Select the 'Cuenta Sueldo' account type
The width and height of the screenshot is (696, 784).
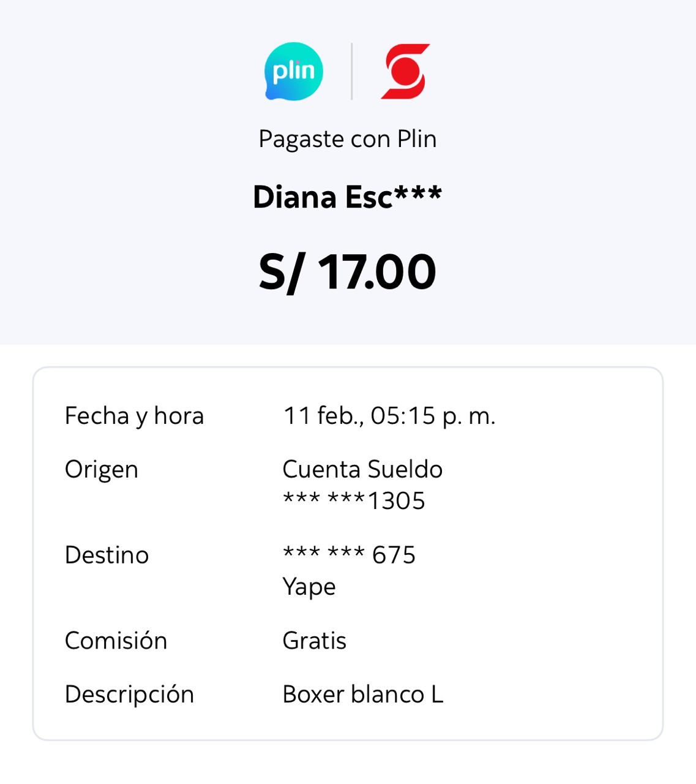pos(362,470)
